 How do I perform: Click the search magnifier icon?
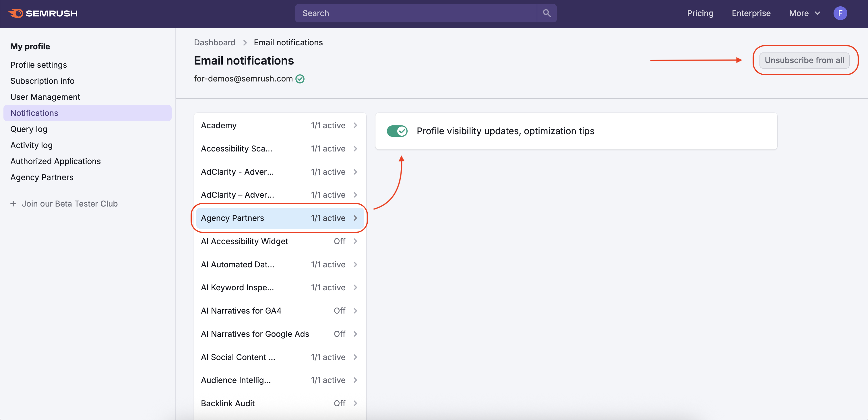[x=546, y=13]
